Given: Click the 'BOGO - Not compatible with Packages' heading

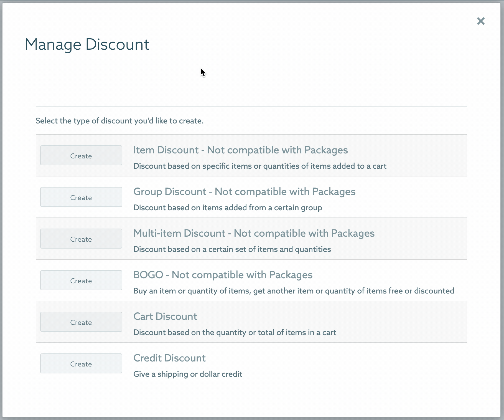Looking at the screenshot, I should tap(223, 275).
